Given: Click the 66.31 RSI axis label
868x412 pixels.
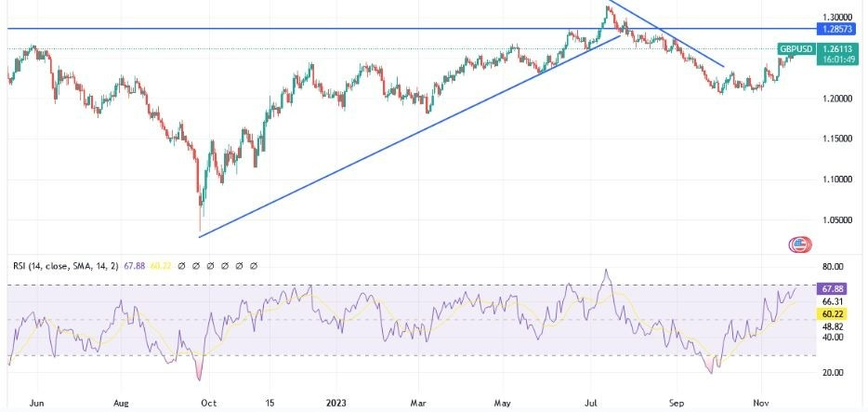Looking at the screenshot, I should coord(833,302).
